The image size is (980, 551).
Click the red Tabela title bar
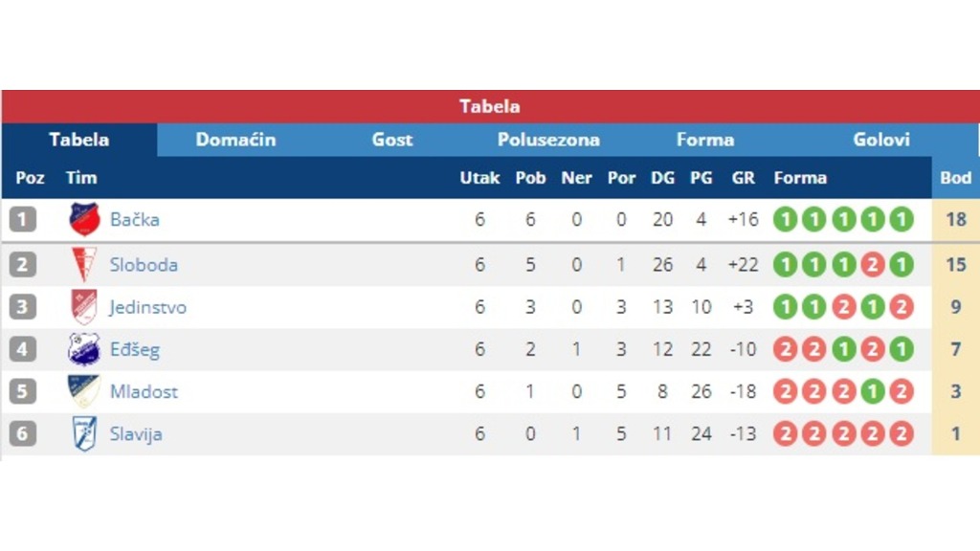coord(490,106)
